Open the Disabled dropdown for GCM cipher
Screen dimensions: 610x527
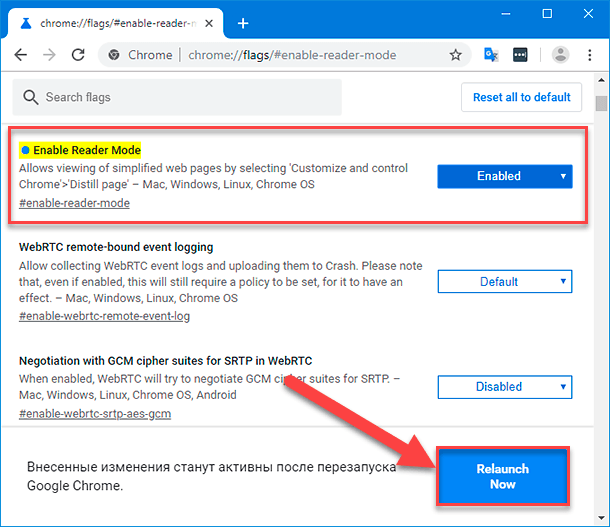505,387
